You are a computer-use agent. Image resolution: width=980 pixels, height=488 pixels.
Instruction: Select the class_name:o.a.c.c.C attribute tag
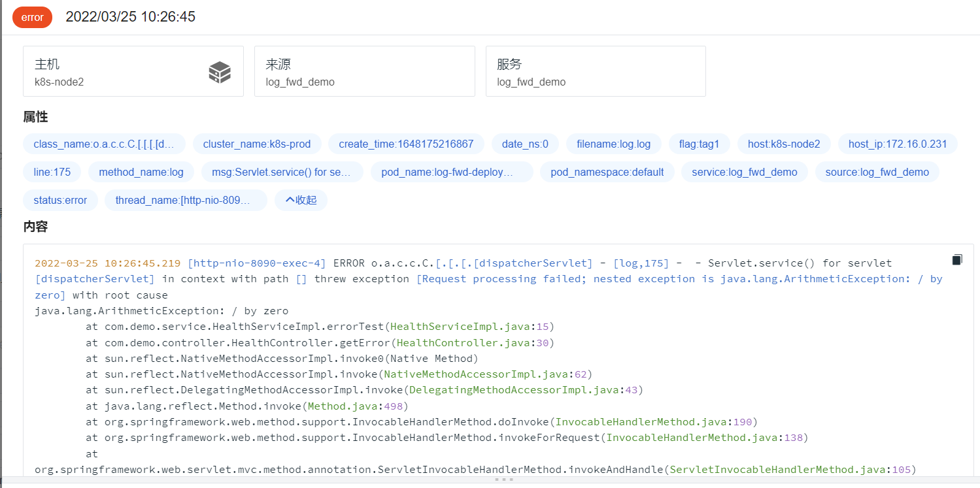104,144
